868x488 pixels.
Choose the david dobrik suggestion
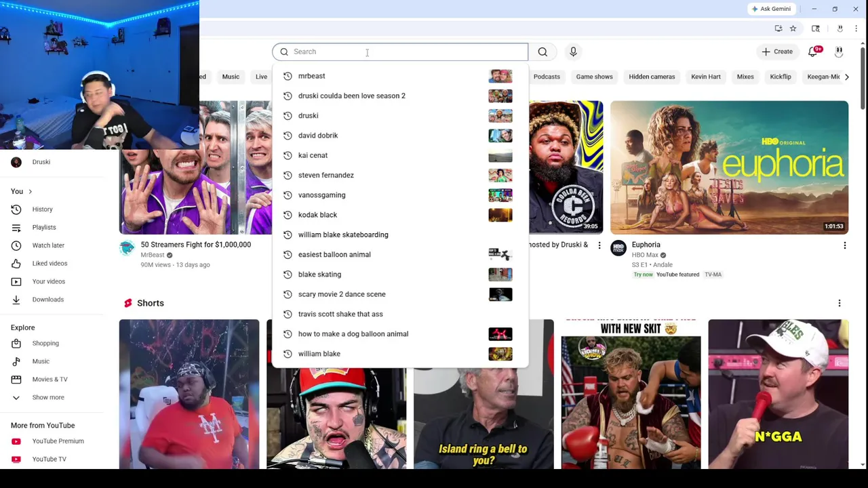[400, 136]
